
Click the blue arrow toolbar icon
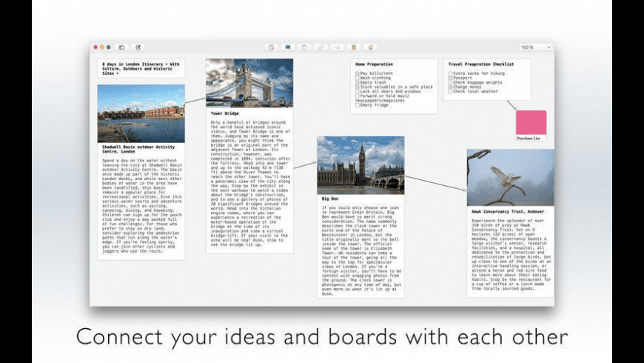[x=338, y=47]
